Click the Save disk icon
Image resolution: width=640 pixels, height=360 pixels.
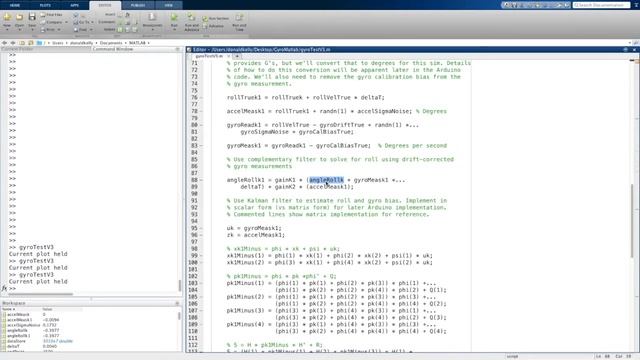[32, 17]
